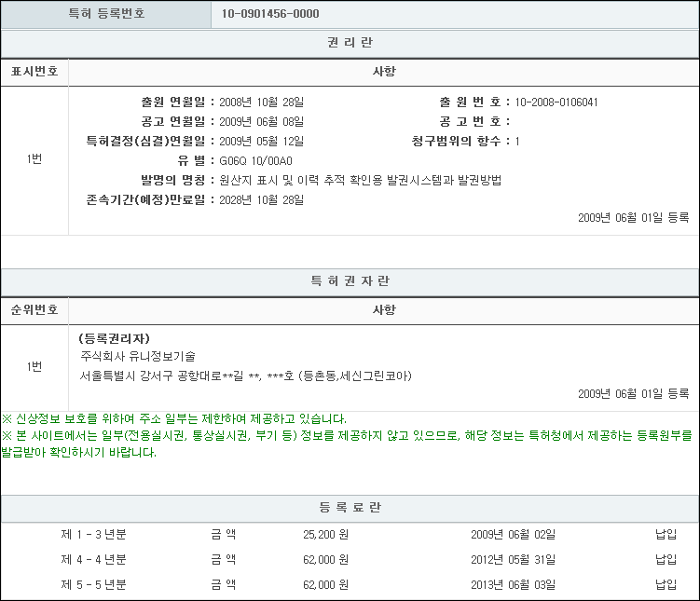Click the 순위번호 column header
The height and width of the screenshot is (601, 700).
click(34, 309)
